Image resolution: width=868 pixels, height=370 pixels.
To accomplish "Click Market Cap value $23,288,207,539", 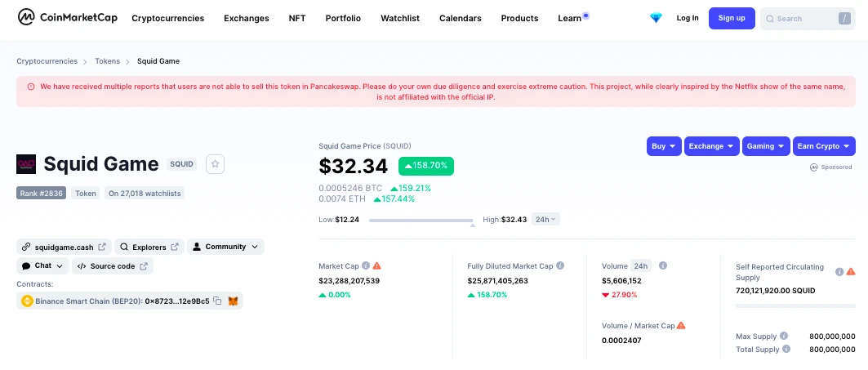I will point(349,281).
